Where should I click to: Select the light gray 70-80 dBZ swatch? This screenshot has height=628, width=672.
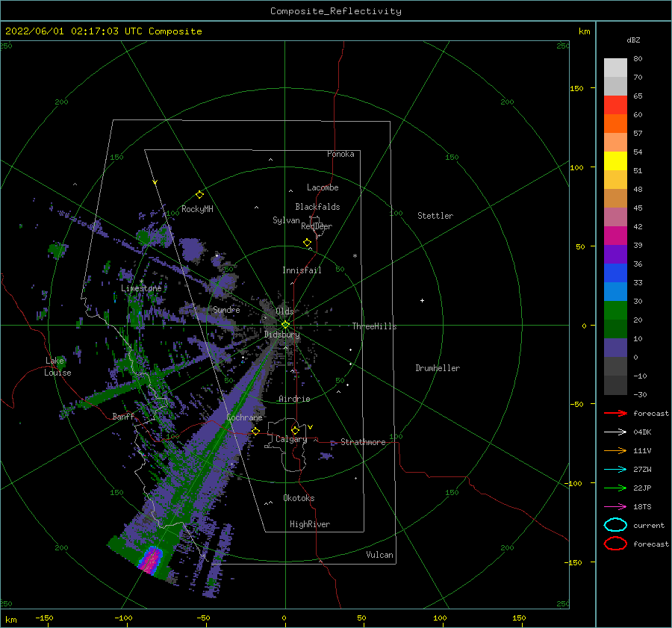click(x=615, y=68)
